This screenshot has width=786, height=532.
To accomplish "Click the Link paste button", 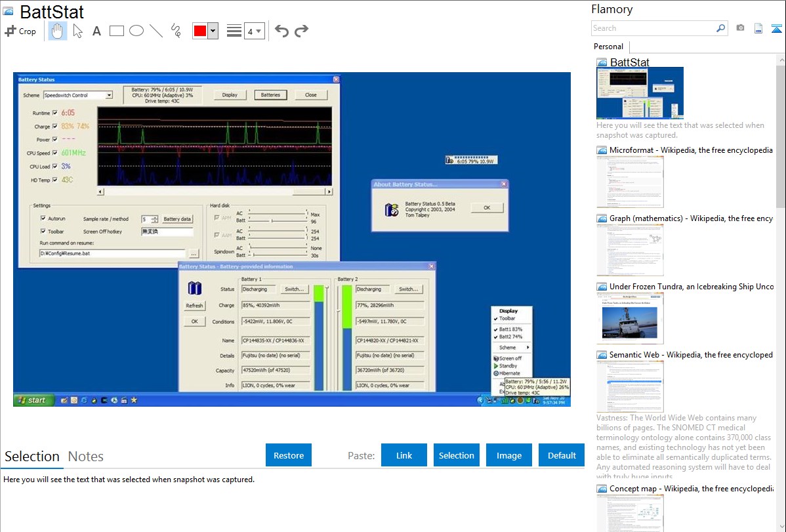I will click(x=404, y=455).
